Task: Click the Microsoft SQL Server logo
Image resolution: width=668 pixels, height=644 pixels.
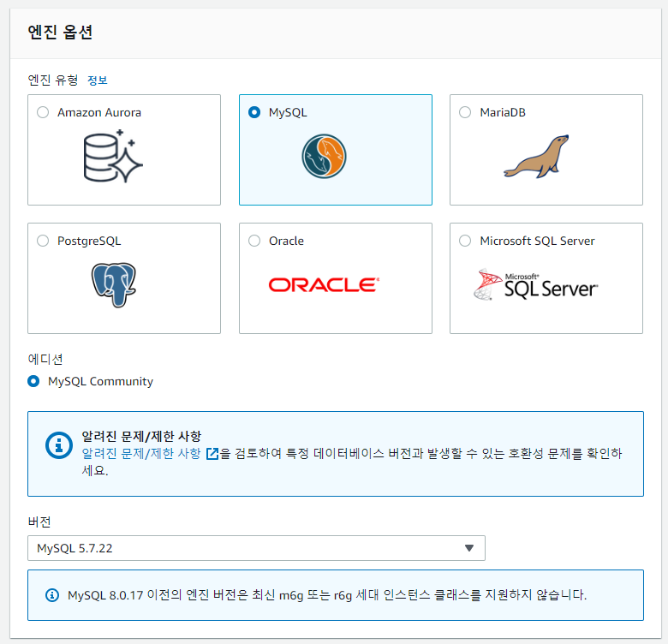Action: pyautogui.click(x=535, y=284)
